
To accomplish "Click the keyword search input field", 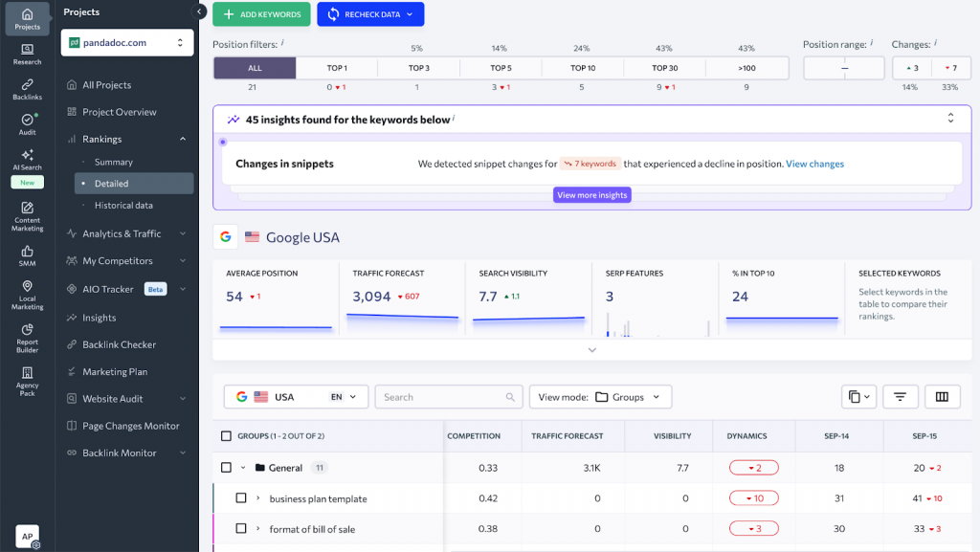I will 440,397.
